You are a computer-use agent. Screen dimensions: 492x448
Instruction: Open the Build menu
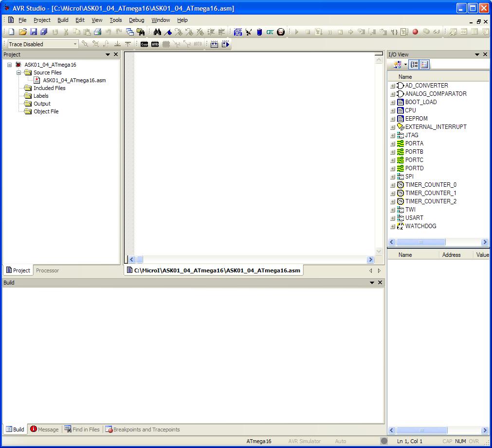[x=63, y=20]
